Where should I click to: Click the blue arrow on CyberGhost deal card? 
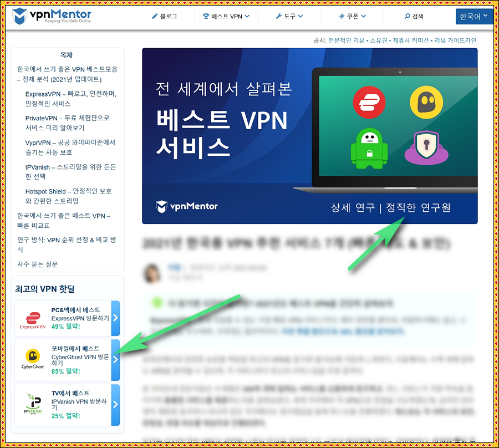click(x=115, y=359)
